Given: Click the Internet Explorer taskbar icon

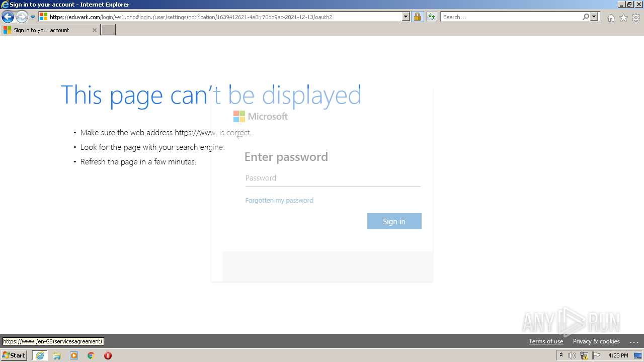Looking at the screenshot, I should (40, 355).
